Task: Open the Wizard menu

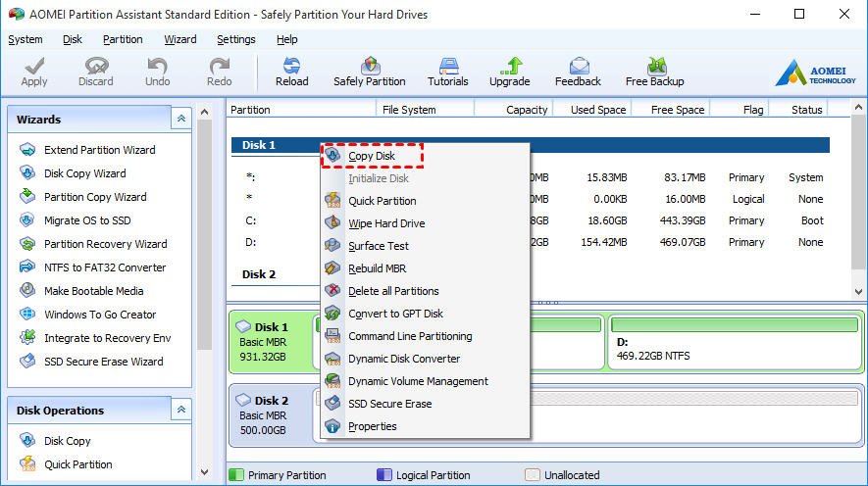Action: [x=179, y=39]
